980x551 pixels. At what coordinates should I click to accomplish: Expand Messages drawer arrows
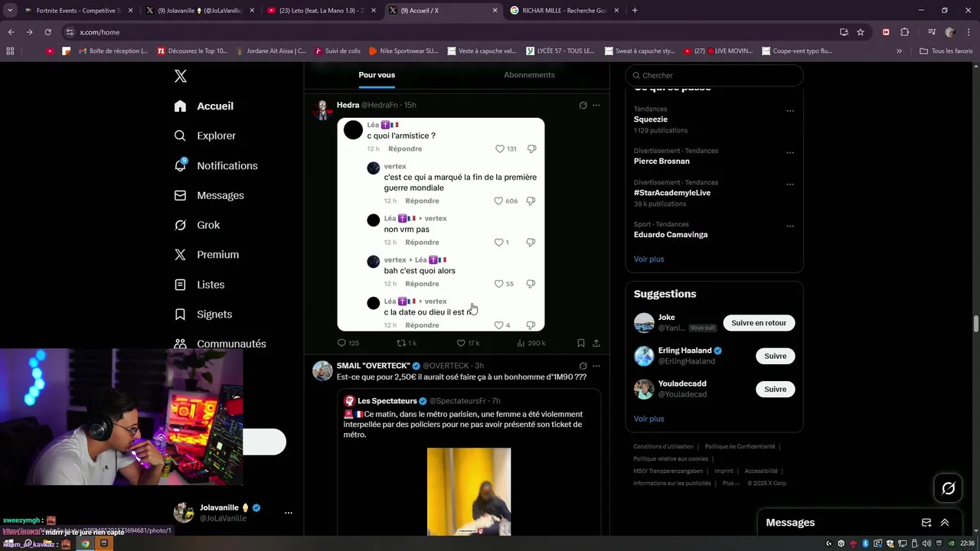[x=945, y=523]
